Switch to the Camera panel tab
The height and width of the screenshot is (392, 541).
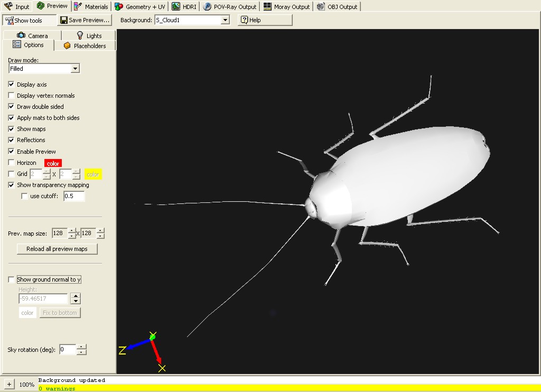(x=32, y=35)
